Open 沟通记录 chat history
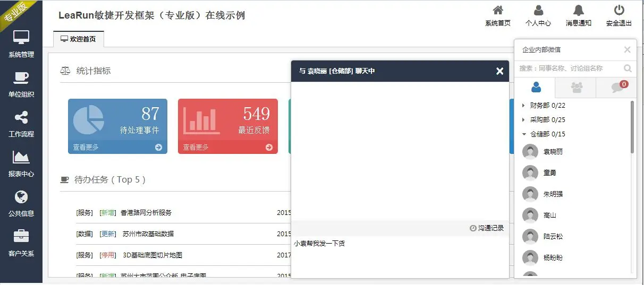 pos(487,228)
